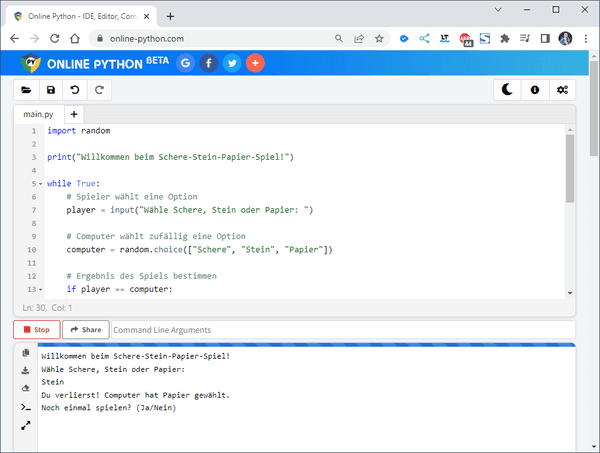Share on Facebook via header icon
This screenshot has height=453, width=600.
[208, 63]
